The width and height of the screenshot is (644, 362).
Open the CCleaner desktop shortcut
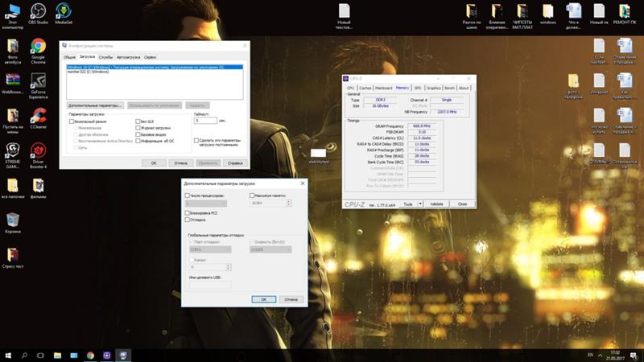38,118
